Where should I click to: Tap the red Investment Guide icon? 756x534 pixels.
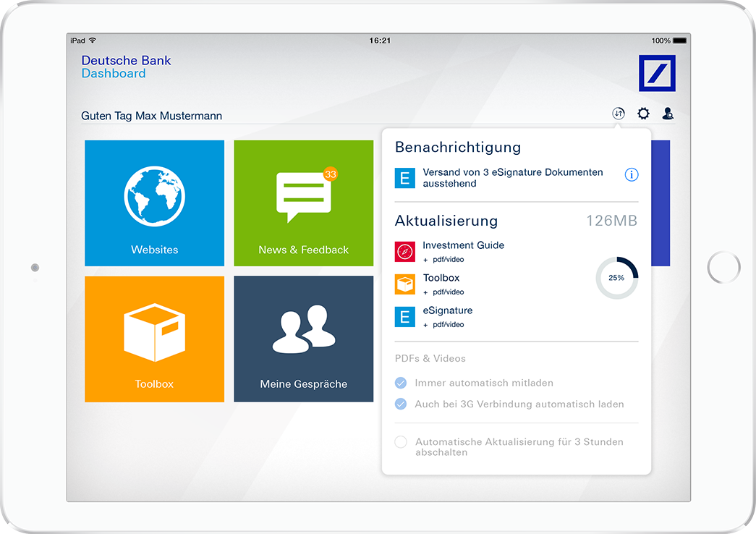click(405, 252)
